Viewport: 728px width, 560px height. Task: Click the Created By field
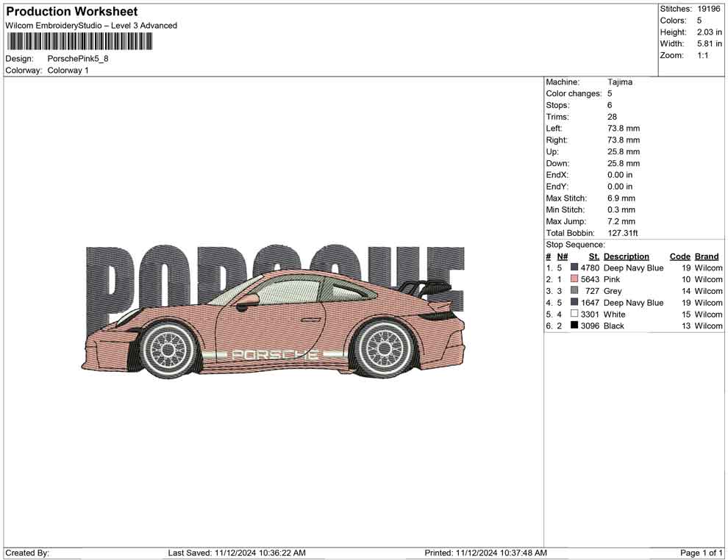point(27,552)
